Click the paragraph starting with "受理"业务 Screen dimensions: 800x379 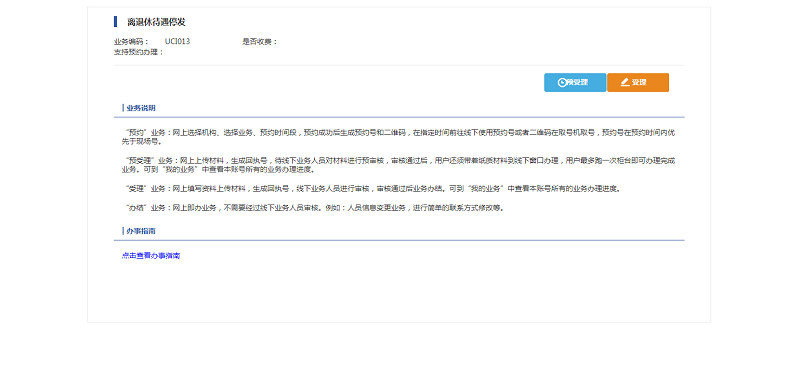[373, 189]
